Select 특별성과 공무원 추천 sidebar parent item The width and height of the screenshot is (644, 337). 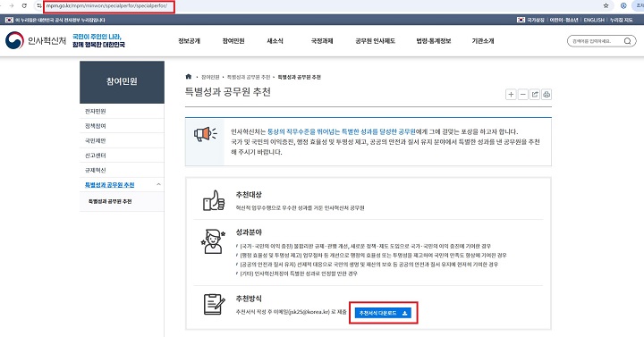(x=109, y=185)
